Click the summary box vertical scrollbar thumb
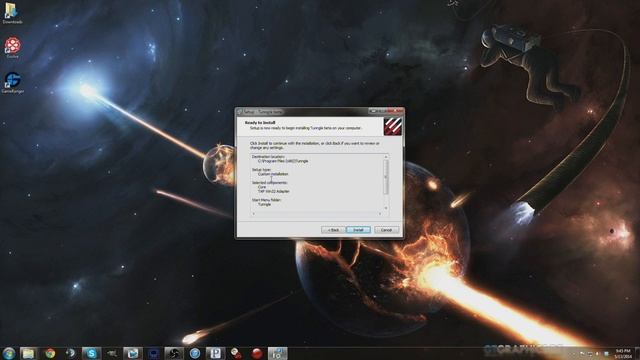This screenshot has height=360, width=640. pos(386,176)
